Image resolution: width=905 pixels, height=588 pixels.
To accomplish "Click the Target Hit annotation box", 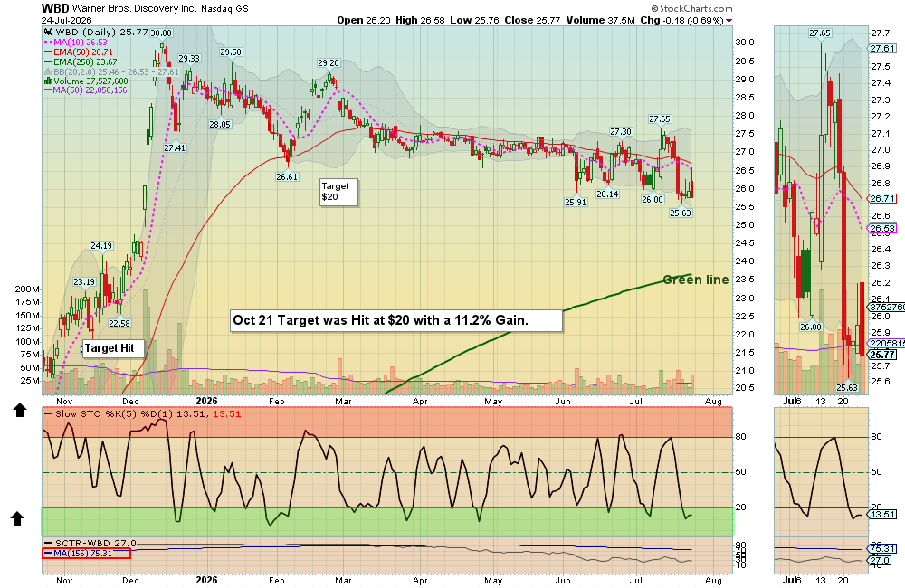I will pyautogui.click(x=112, y=348).
